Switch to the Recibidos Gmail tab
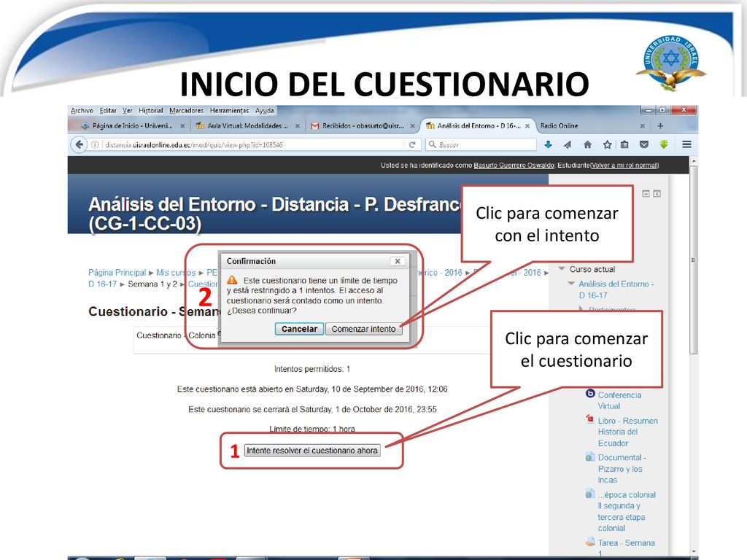Image resolution: width=747 pixels, height=560 pixels. [x=363, y=125]
